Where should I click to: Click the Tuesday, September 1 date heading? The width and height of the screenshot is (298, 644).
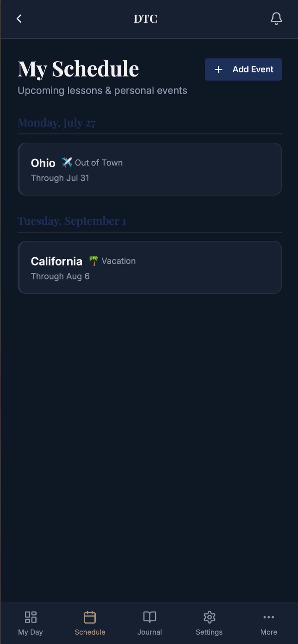pos(72,221)
